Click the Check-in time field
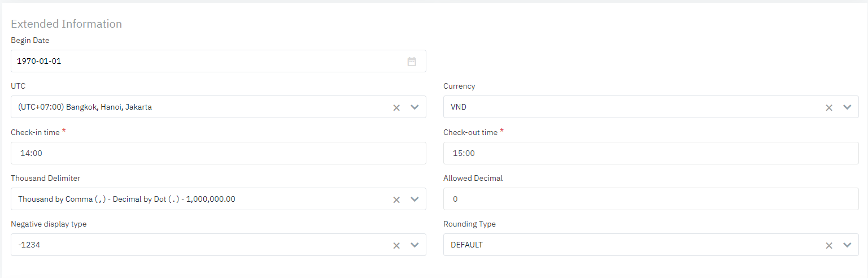This screenshot has height=278, width=868. pos(218,153)
